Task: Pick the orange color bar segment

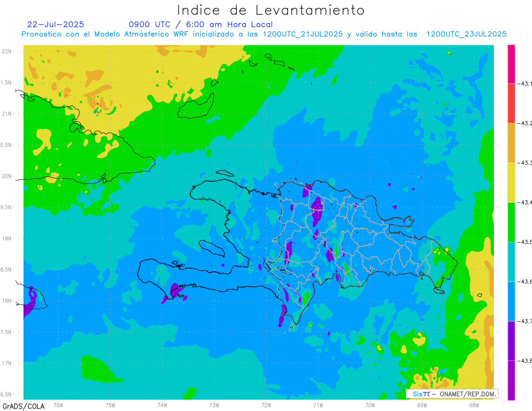Action: click(x=511, y=143)
